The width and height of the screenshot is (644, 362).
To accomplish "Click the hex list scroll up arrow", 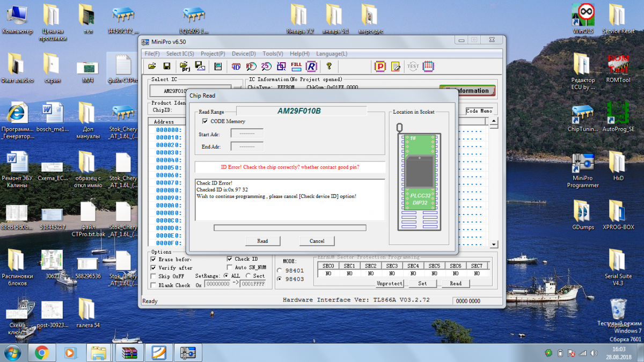I will [x=494, y=122].
